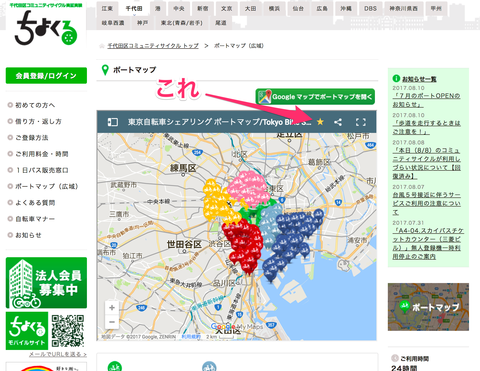This screenshot has height=371, width=480.
Task: Click the ちよくる モバイルサイト banner
Action: 27,331
